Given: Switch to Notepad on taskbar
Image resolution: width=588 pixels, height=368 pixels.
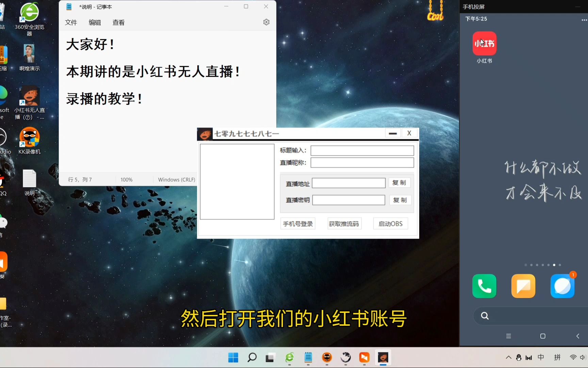Looking at the screenshot, I should click(308, 357).
